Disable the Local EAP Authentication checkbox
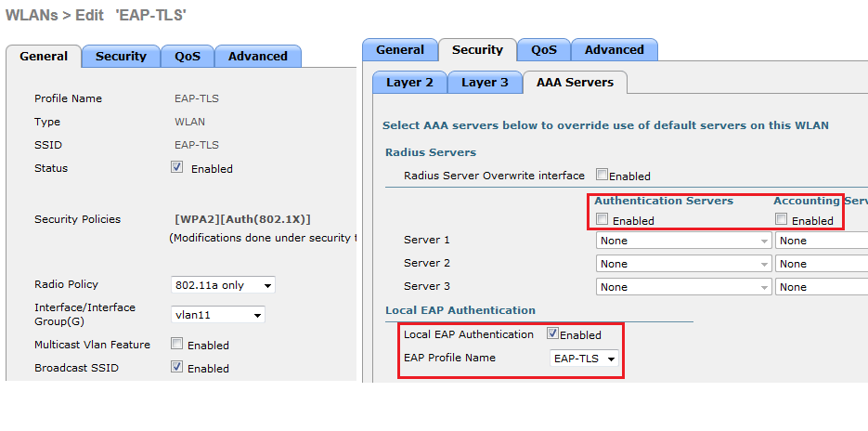This screenshot has height=431, width=868. pyautogui.click(x=553, y=333)
